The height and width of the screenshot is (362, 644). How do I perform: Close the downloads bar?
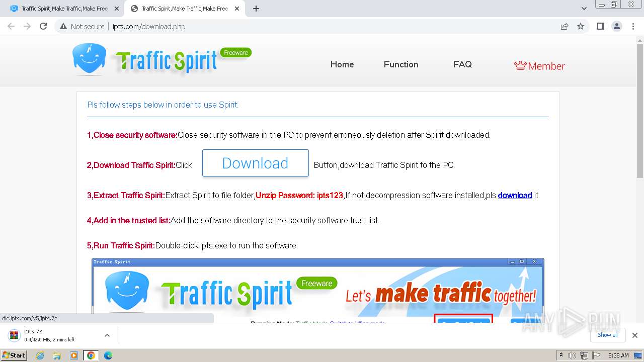(x=635, y=335)
